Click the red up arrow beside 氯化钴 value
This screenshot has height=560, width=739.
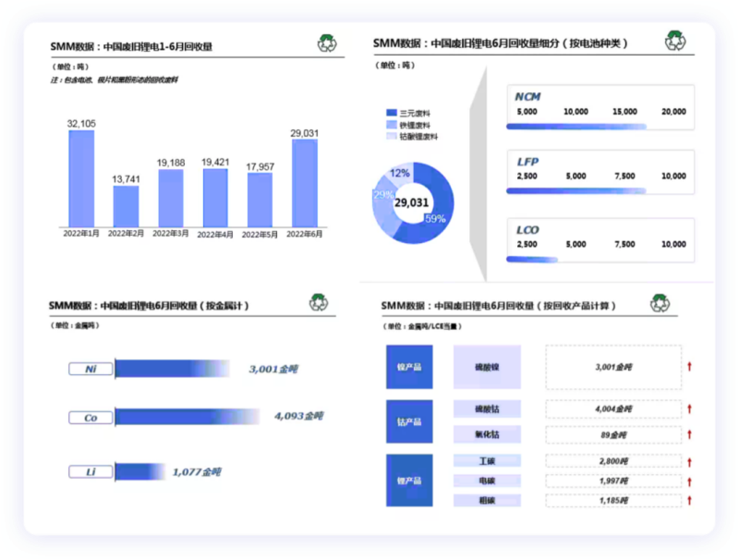click(x=689, y=434)
